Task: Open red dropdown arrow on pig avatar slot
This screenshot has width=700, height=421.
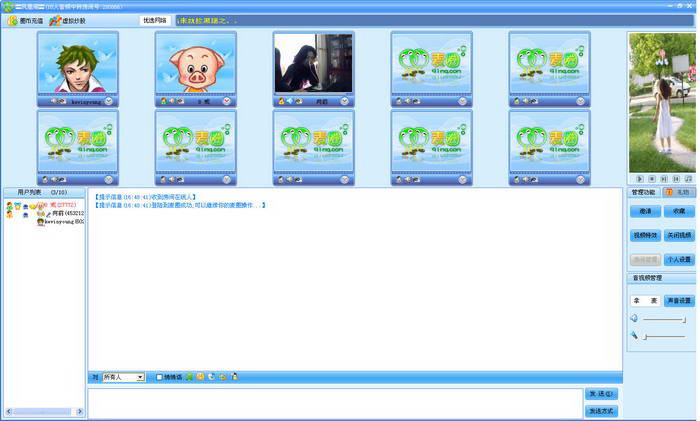Action: click(227, 101)
